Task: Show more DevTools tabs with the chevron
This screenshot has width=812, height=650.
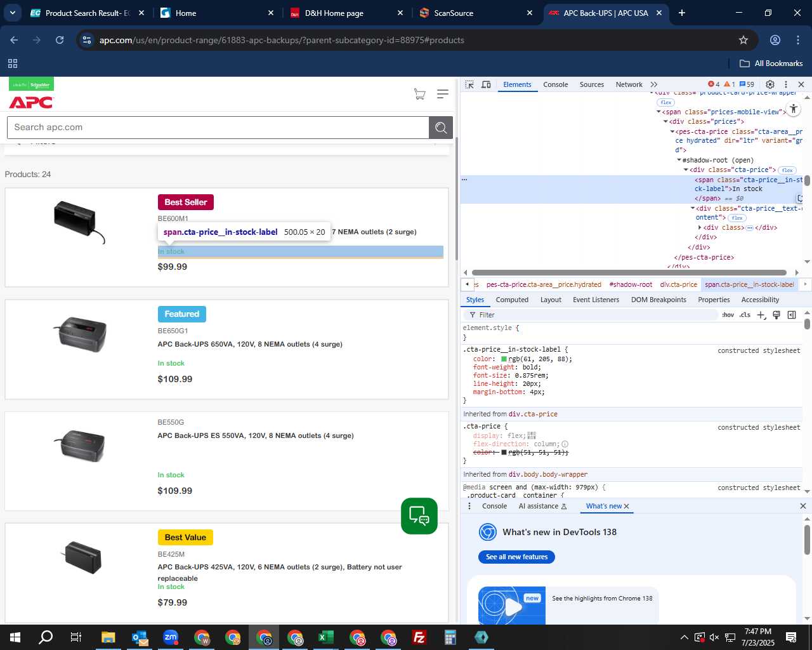Action: (x=654, y=84)
